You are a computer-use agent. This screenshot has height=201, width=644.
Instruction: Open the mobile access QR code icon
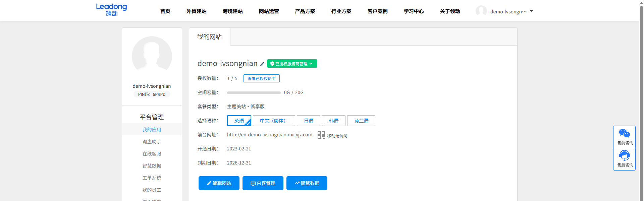(x=321, y=135)
